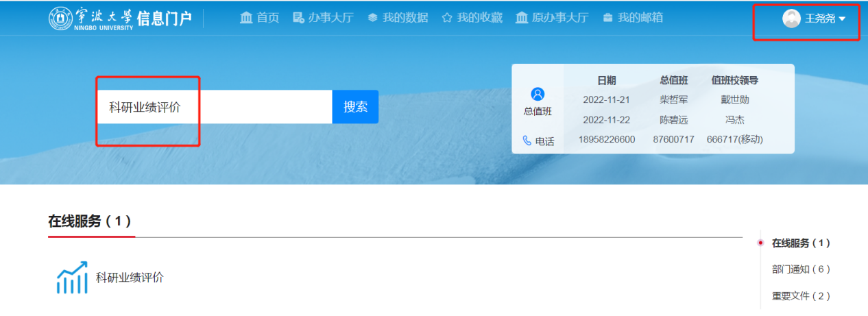Click the layers icon for 我的数据

pos(372,19)
